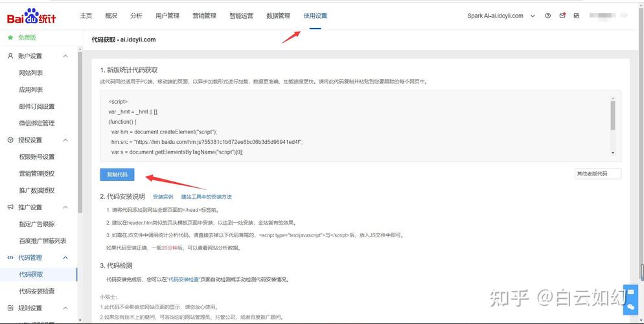644x324 pixels.
Task: Click the blue 复制代码 button
Action: 117,174
